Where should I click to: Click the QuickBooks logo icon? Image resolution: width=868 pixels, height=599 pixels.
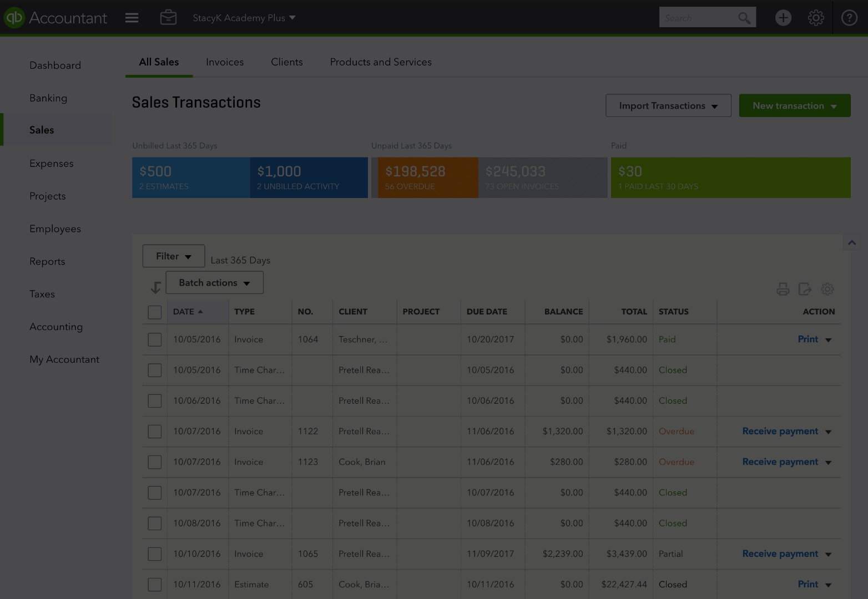(14, 18)
